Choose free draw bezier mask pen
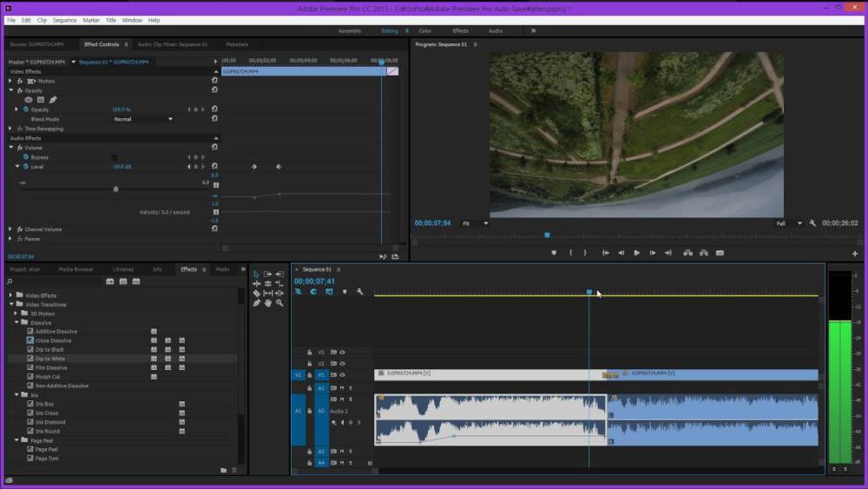This screenshot has height=489, width=868. [53, 100]
